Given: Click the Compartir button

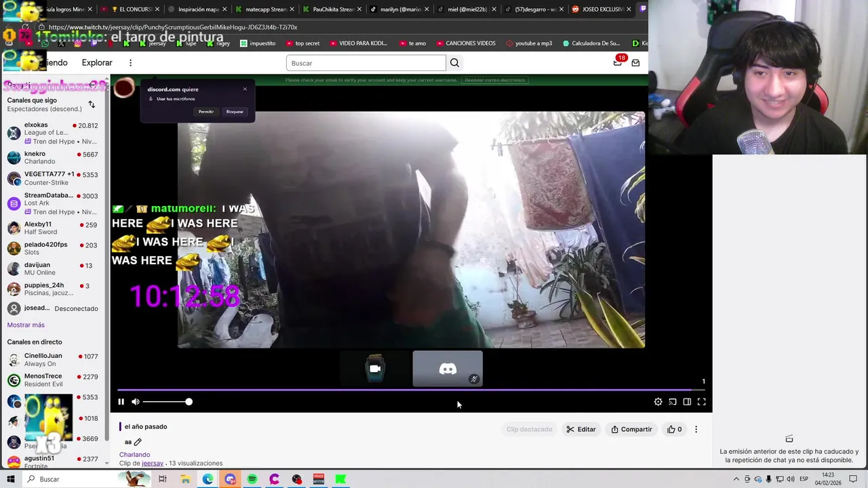Looking at the screenshot, I should 631,429.
